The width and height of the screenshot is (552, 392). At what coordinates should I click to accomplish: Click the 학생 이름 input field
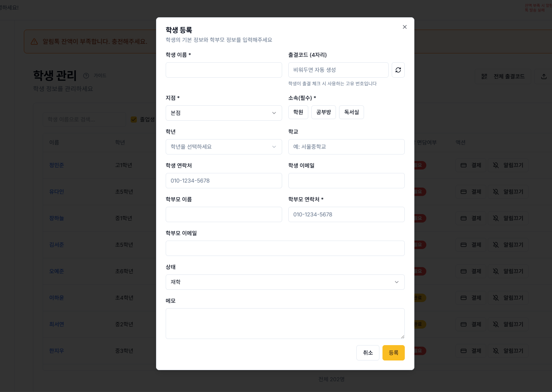(x=224, y=70)
